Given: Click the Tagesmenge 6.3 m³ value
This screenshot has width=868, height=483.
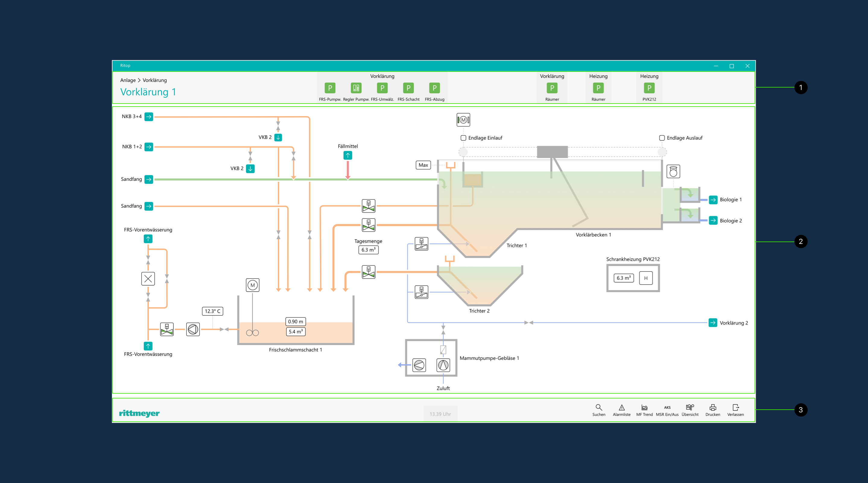Looking at the screenshot, I should coord(368,250).
